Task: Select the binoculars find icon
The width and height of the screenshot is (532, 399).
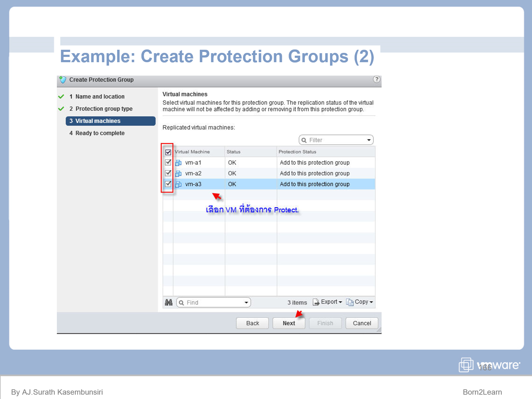Action: 169,302
